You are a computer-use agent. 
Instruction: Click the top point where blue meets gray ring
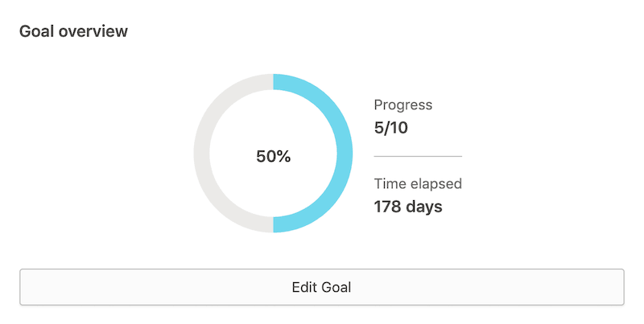(x=274, y=81)
